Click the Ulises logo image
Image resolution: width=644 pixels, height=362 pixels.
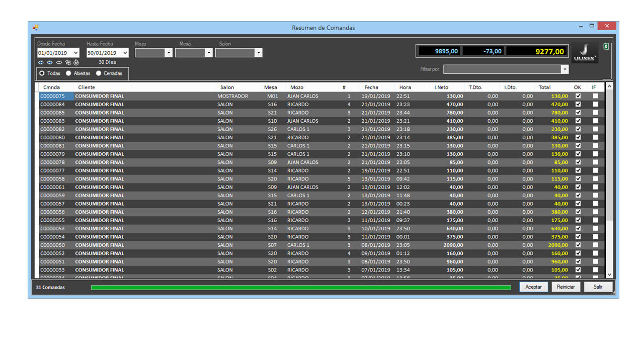pos(585,52)
